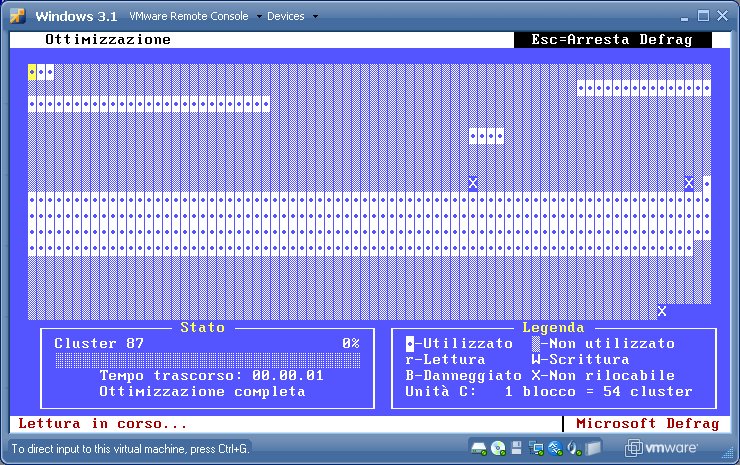Click the sound card status icon

tap(575, 448)
